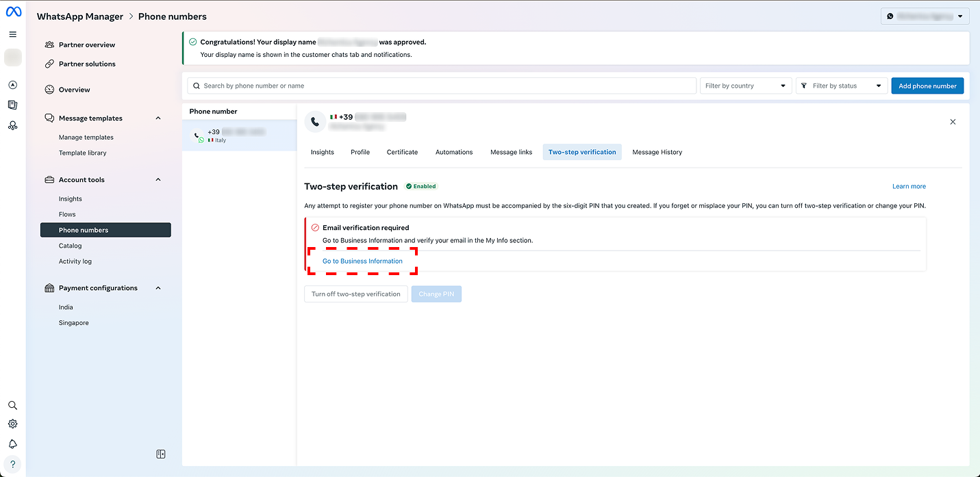The width and height of the screenshot is (980, 477).
Task: Click the connected-nodes icon in left rail
Action: tap(13, 125)
